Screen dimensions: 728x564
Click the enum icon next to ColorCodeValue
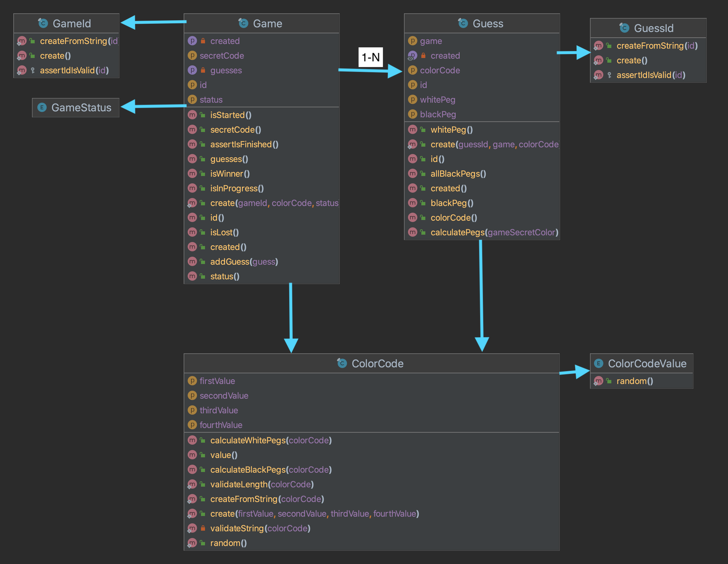pos(599,363)
